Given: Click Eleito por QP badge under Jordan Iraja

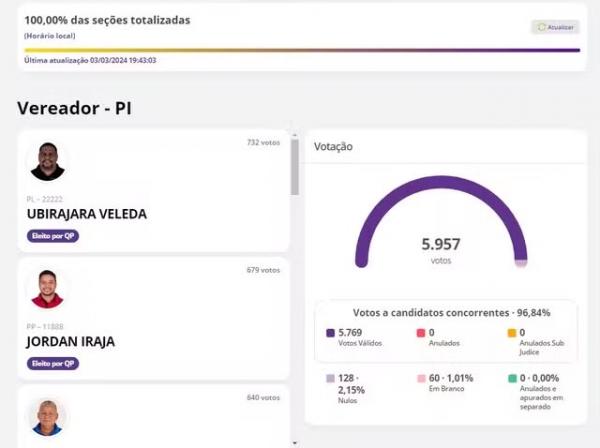Looking at the screenshot, I should (x=53, y=363).
